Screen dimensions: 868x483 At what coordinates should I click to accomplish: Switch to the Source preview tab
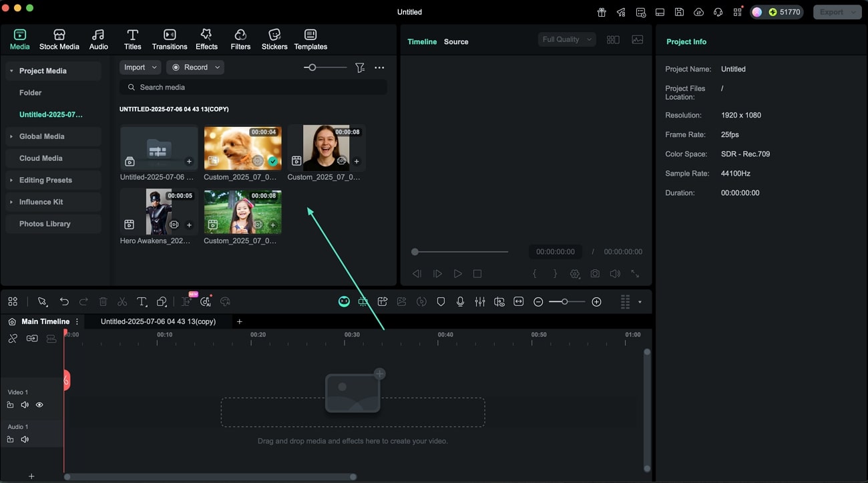point(456,41)
